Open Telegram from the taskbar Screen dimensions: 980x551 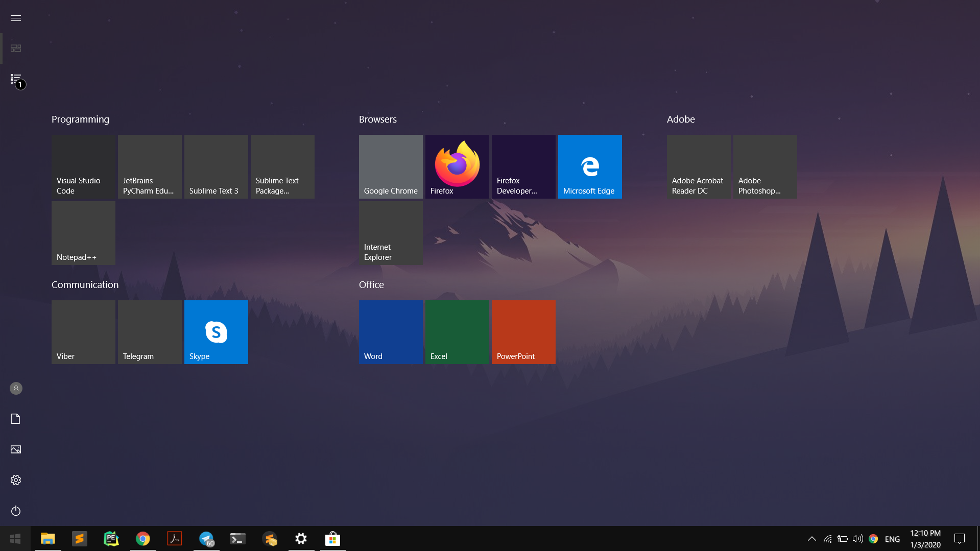pyautogui.click(x=206, y=539)
